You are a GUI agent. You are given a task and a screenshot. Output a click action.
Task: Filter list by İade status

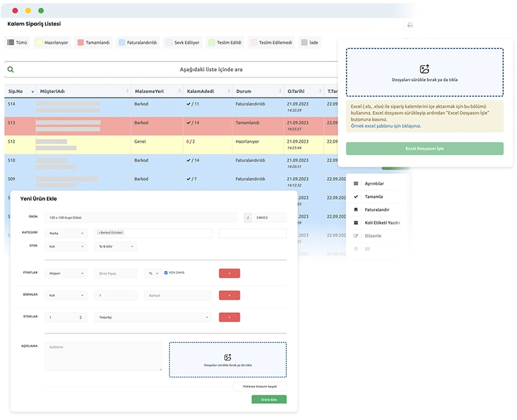coord(310,43)
